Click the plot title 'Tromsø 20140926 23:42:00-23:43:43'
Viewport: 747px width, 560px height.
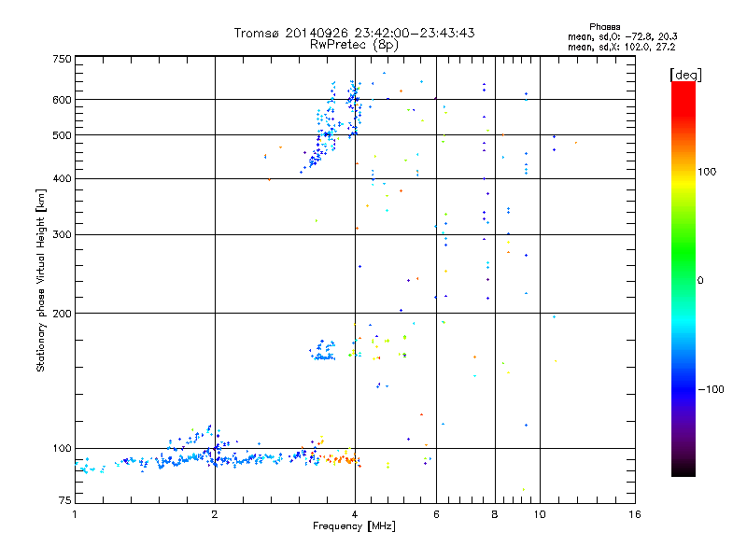[354, 33]
